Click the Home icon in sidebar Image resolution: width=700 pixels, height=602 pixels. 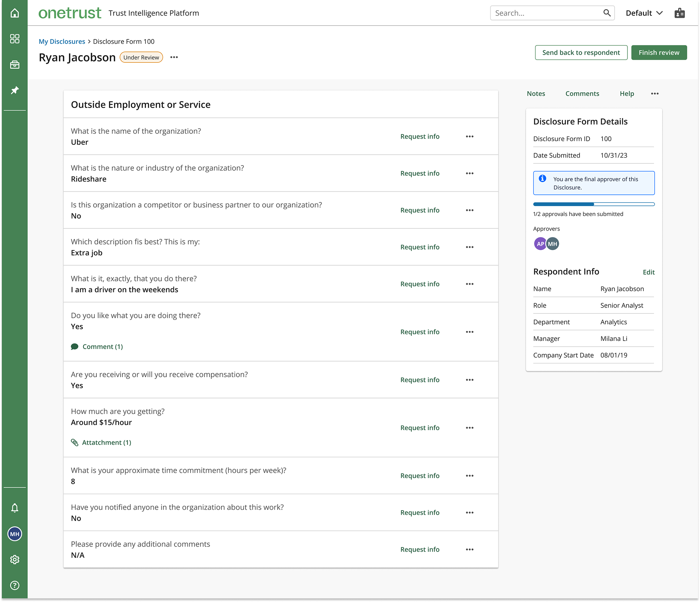click(x=15, y=13)
